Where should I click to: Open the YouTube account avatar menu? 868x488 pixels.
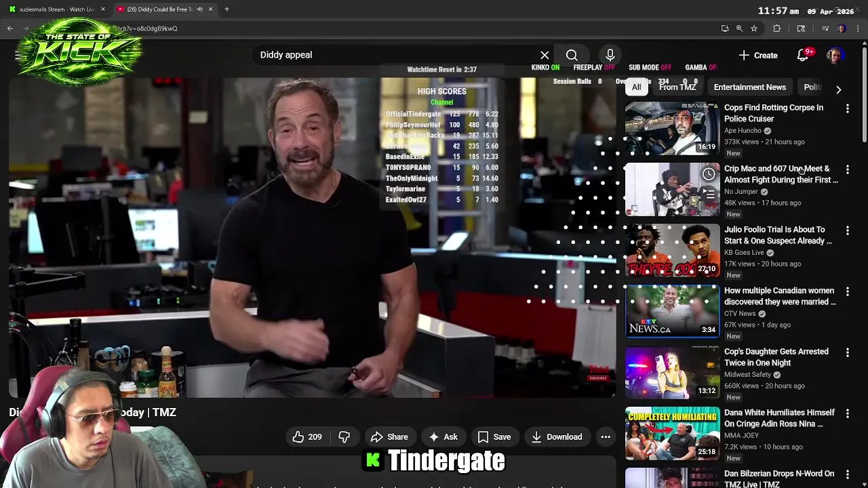click(x=835, y=55)
